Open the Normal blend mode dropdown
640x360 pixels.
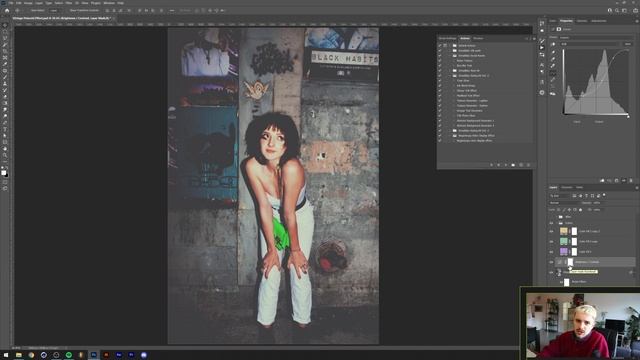[x=563, y=203]
